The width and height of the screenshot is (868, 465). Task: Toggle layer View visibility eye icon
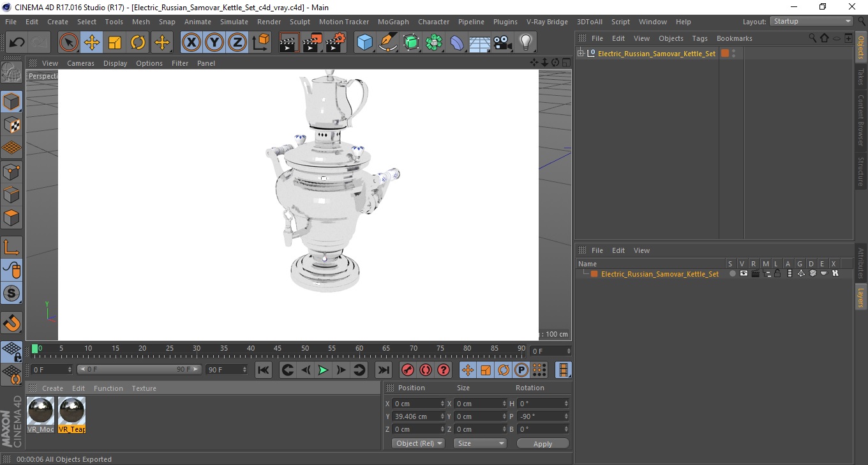click(744, 273)
